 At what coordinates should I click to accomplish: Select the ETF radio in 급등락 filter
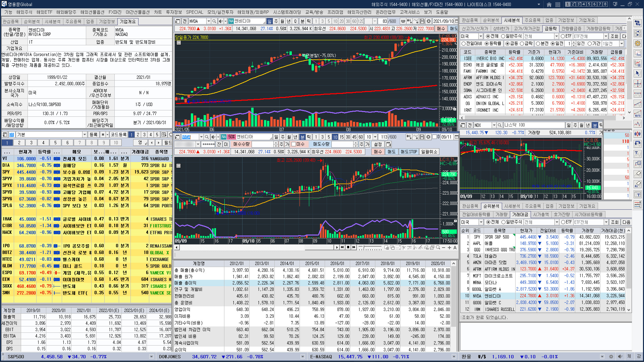(562, 36)
